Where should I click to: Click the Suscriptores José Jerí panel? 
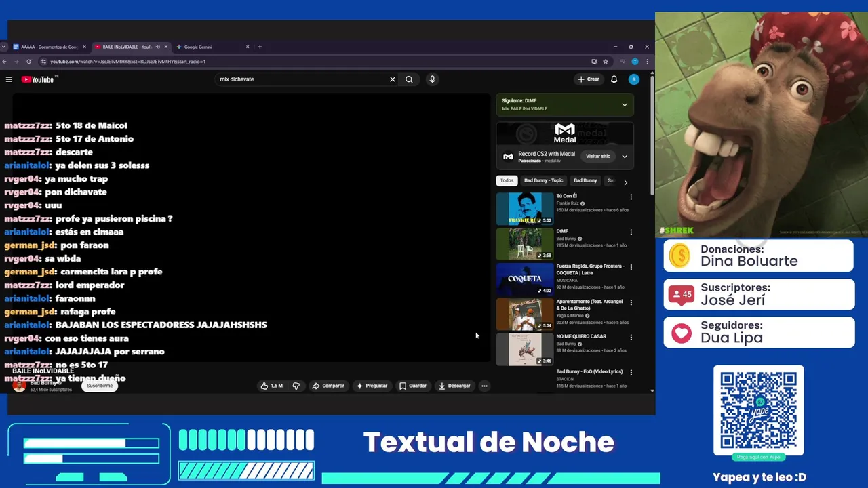click(758, 294)
